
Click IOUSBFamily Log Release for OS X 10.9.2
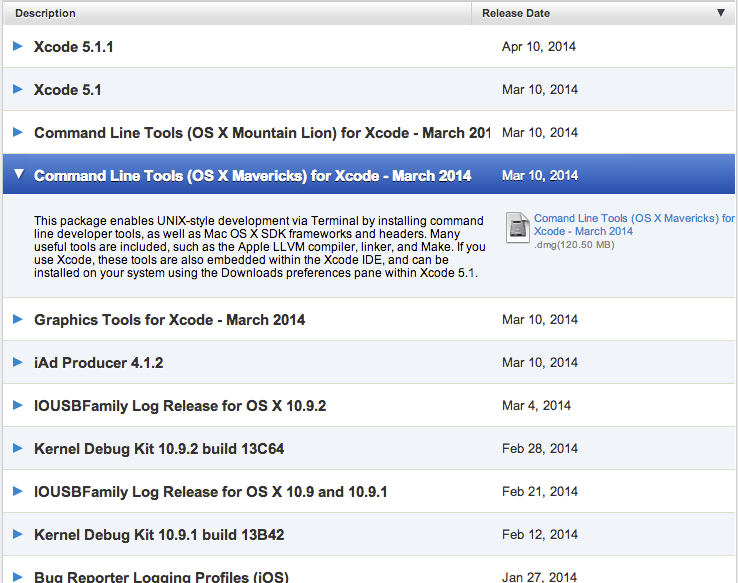pos(180,406)
